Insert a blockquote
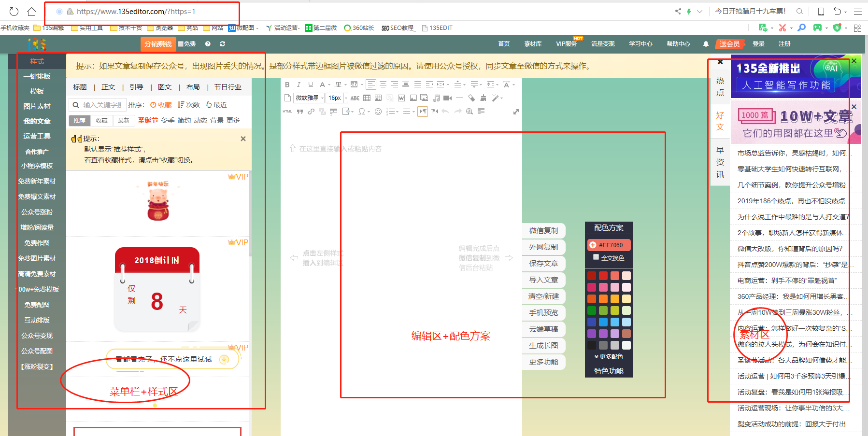The height and width of the screenshot is (436, 868). click(x=300, y=112)
